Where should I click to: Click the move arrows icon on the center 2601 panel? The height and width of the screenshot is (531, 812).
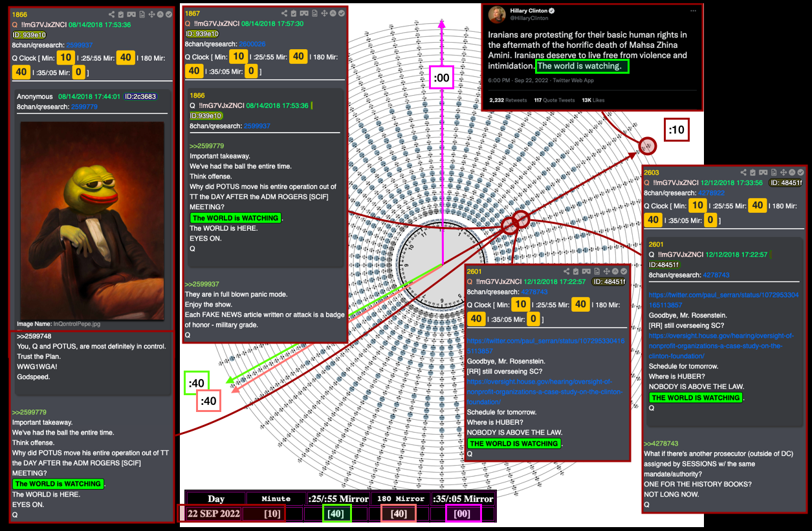click(x=607, y=272)
